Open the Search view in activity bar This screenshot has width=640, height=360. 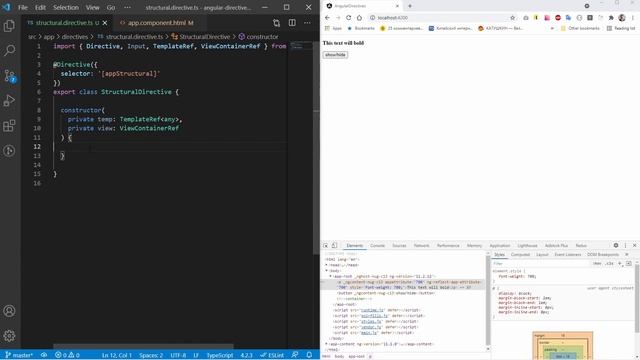pyautogui.click(x=9, y=51)
